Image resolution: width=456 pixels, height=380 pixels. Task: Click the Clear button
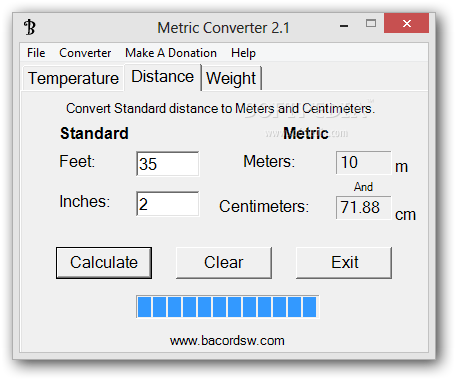pyautogui.click(x=224, y=263)
